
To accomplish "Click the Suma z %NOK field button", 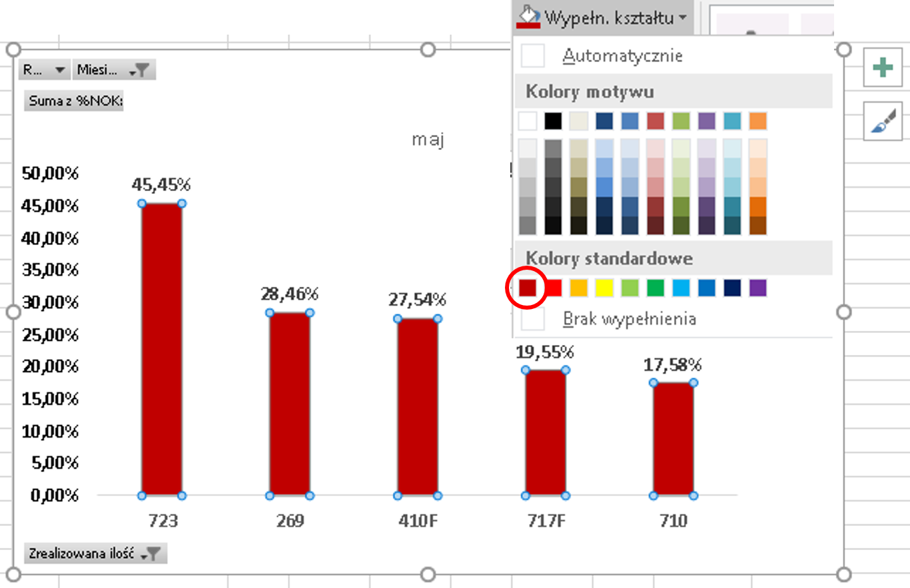I will (x=73, y=101).
